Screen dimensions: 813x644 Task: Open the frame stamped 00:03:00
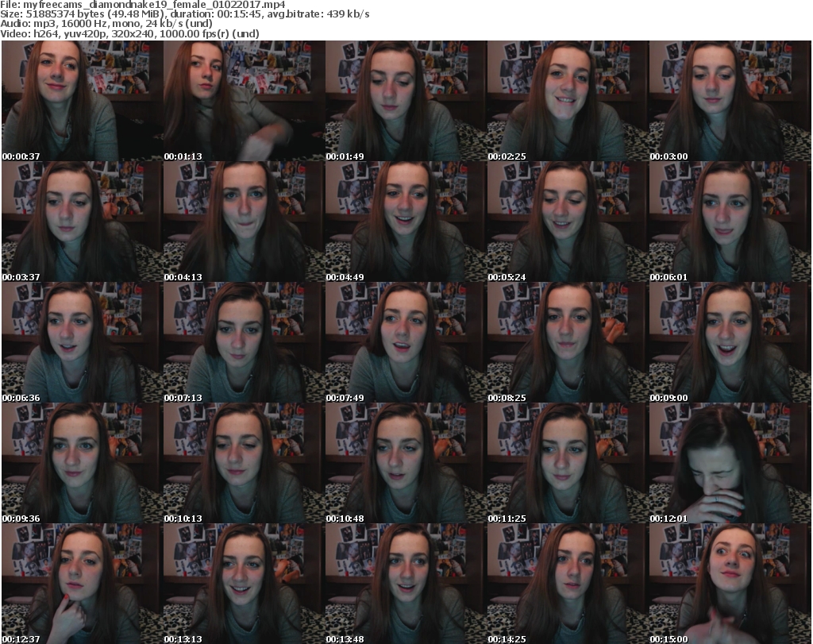pyautogui.click(x=730, y=101)
